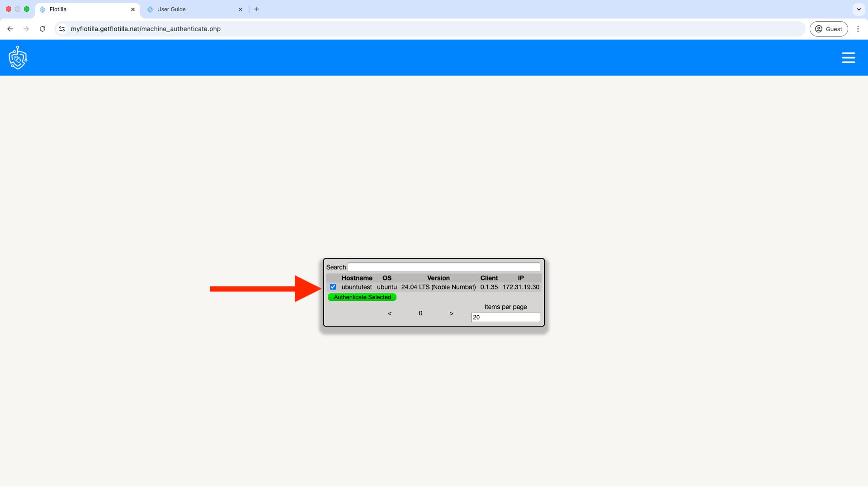Click the Items per page field
868x487 pixels.
(505, 318)
